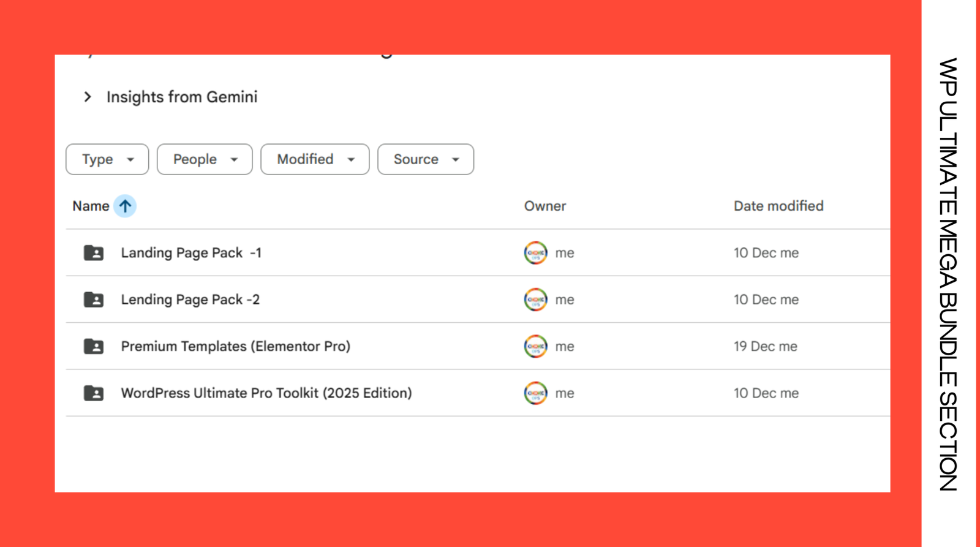Click the shared folder icon for Lending Page Pack -2
Image resolution: width=980 pixels, height=547 pixels.
click(x=94, y=300)
